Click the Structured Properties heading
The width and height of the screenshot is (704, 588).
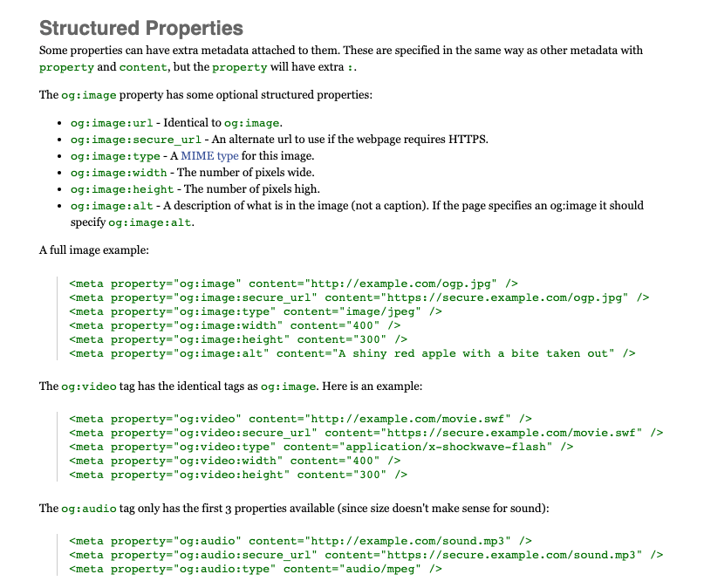[x=141, y=28]
